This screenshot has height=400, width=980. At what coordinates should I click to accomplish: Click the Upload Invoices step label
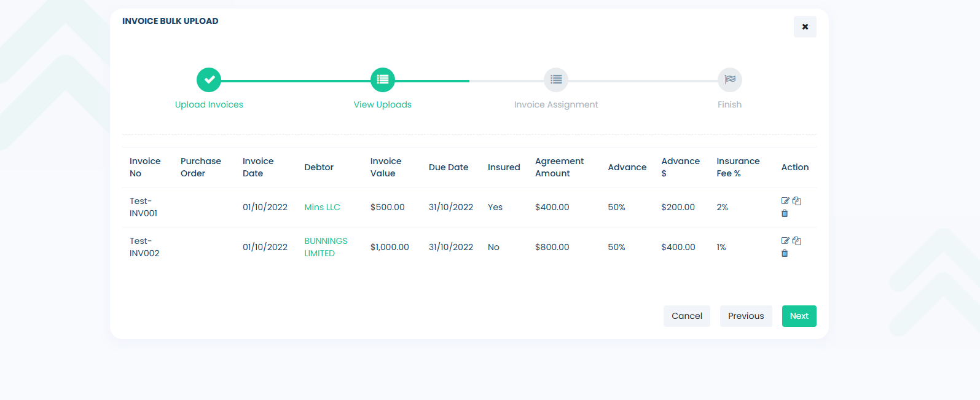pyautogui.click(x=209, y=104)
